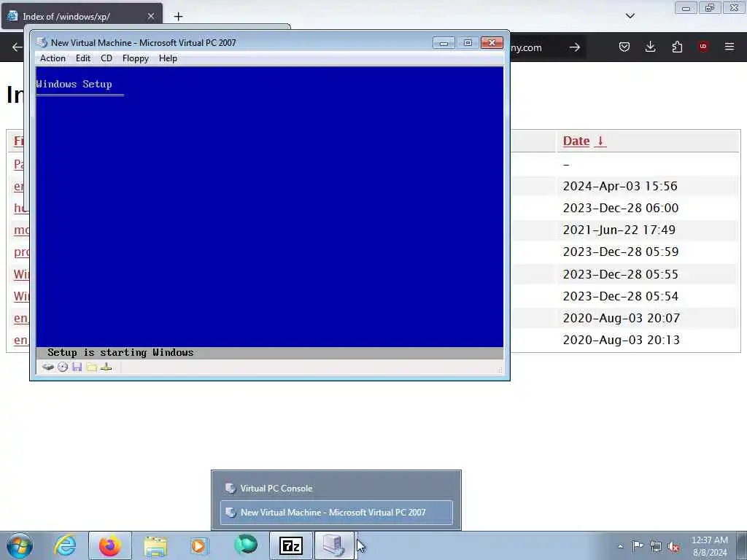
Task: Open Windows Explorer from the taskbar
Action: [155, 545]
